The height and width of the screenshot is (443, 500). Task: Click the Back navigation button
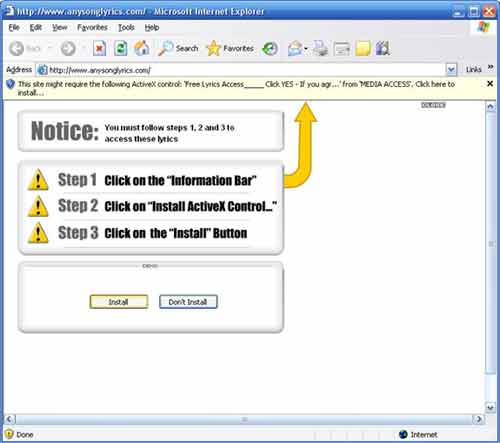(x=25, y=49)
